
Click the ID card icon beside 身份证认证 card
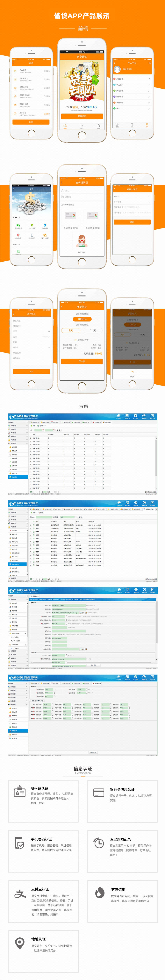pyautogui.click(x=19, y=791)
